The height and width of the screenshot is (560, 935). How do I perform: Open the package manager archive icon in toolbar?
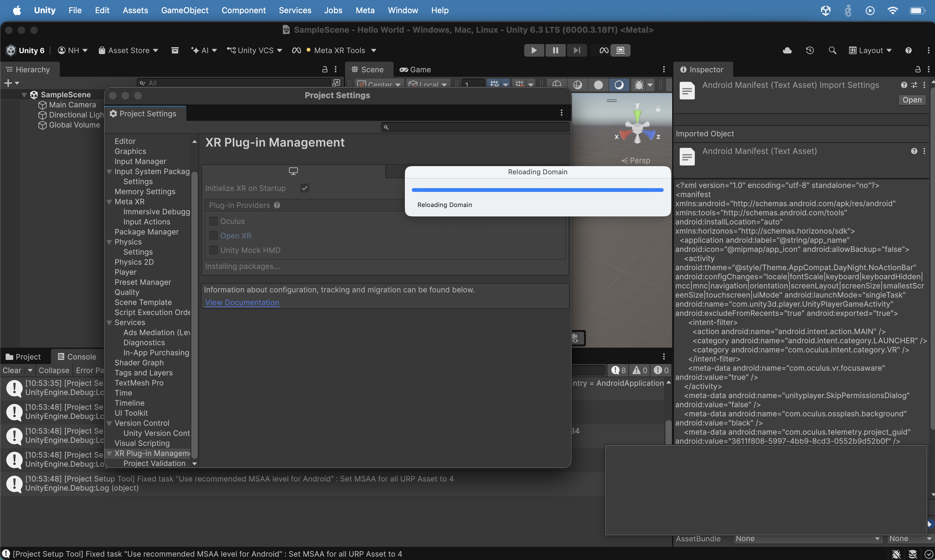175,50
